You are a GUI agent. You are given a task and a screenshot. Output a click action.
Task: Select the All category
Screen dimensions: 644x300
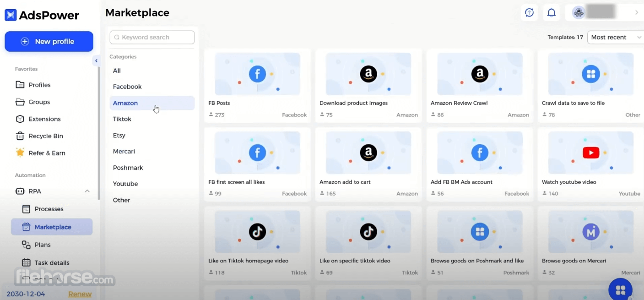point(152,71)
